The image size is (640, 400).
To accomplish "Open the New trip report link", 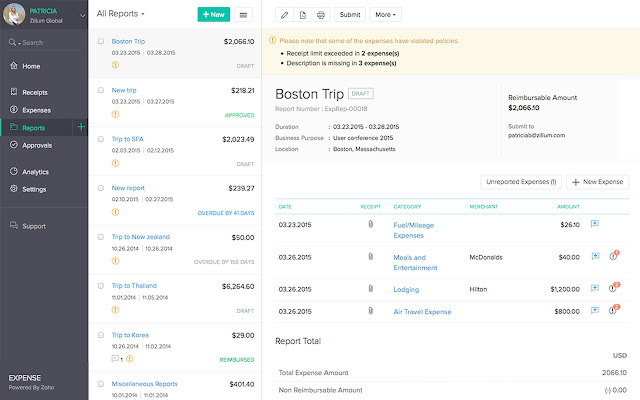I will [124, 90].
